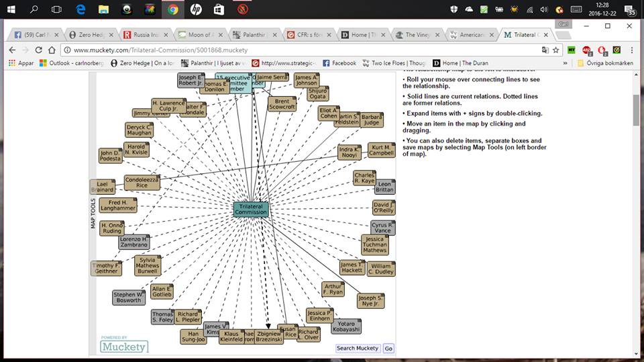Screen dimensions: 644x362
Task: Open the Chrome menu (three dots)
Action: 633,50
